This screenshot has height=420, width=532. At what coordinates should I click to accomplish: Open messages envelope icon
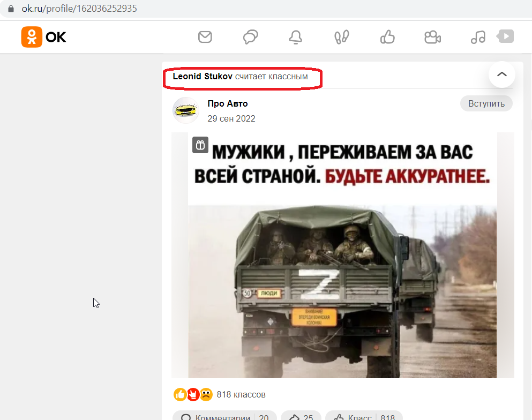click(x=205, y=37)
